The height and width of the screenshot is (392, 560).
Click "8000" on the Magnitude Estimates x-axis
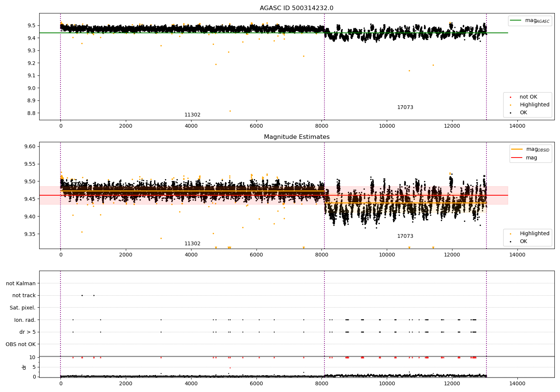click(x=321, y=255)
